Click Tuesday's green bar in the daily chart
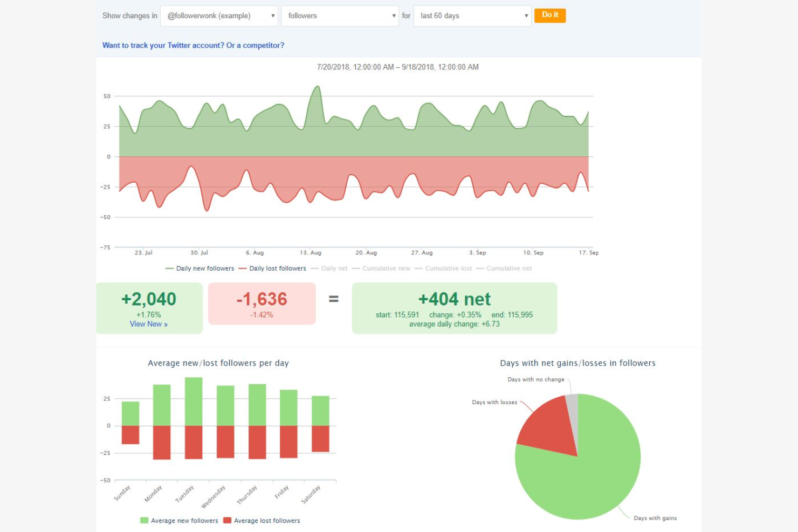Image resolution: width=798 pixels, height=532 pixels. tap(194, 402)
